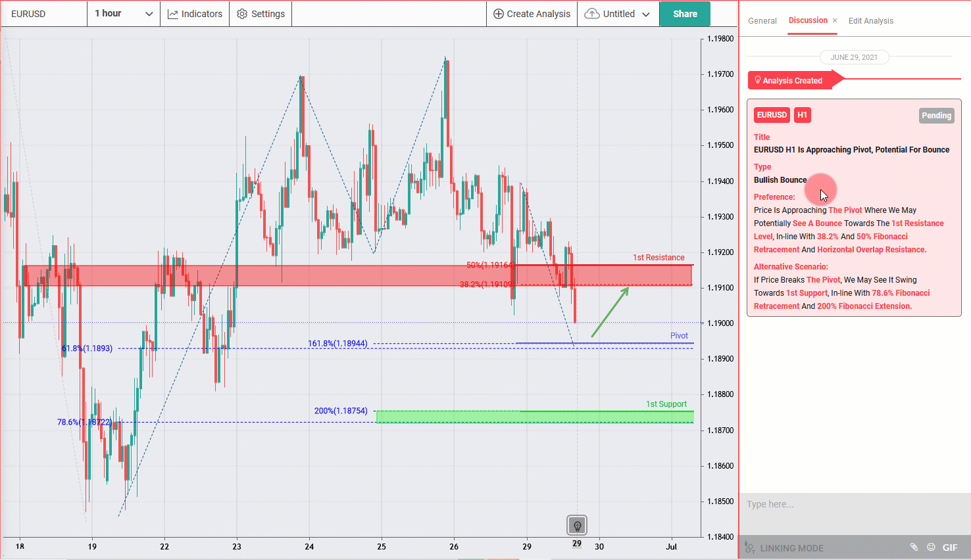The height and width of the screenshot is (560, 971).
Task: Click the 50%(1.19164) retracement label
Action: (490, 266)
